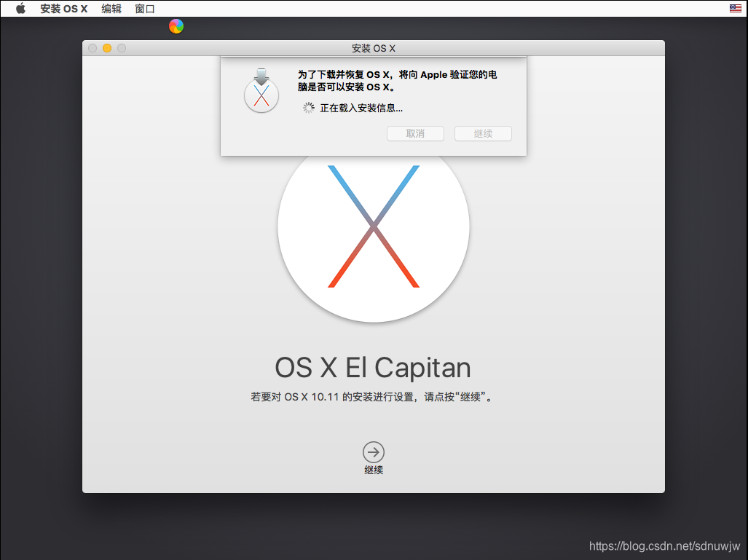Click the OS X 10.11 setup instruction text

373,397
